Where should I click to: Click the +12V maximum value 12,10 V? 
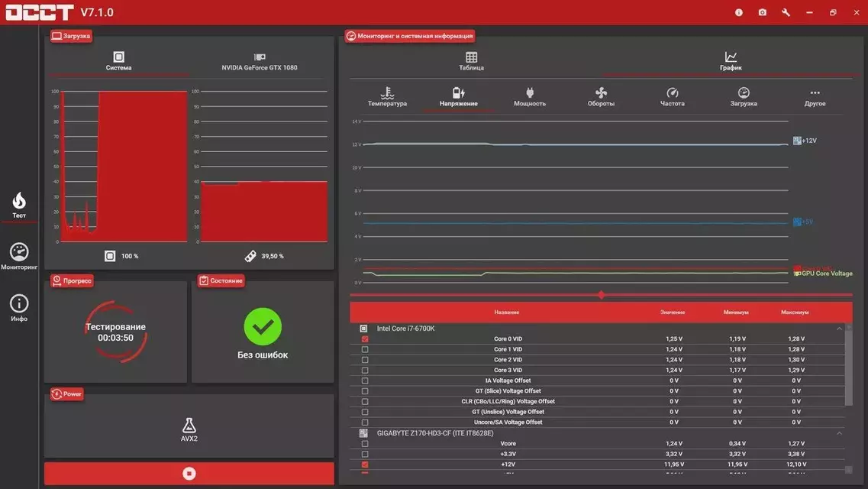point(796,465)
